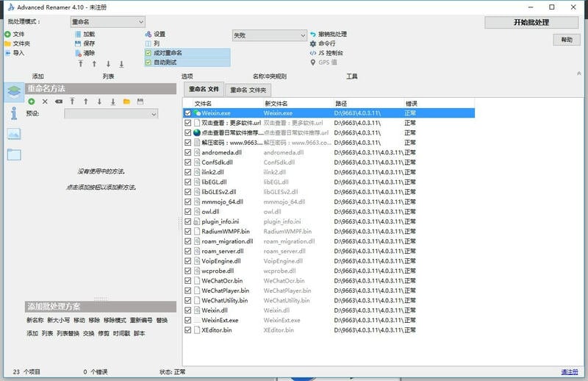Switch to the 重命名 文件夹 tab
The image size is (588, 381).
[x=248, y=90]
